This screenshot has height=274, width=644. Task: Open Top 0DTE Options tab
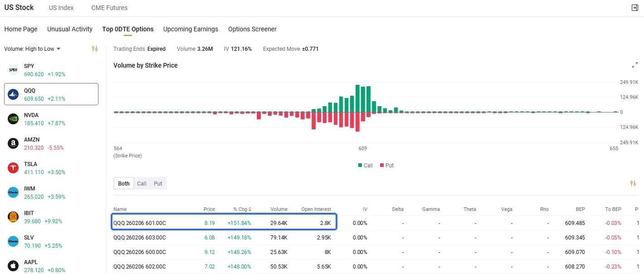[128, 29]
